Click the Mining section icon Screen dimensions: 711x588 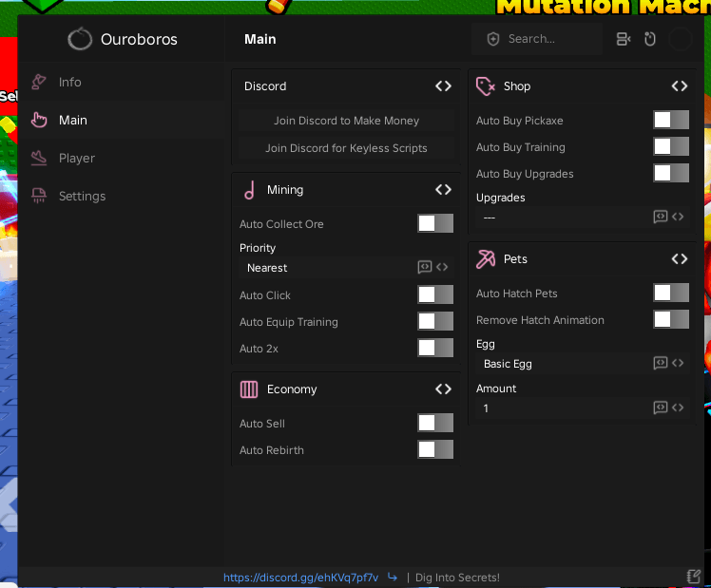tap(249, 190)
